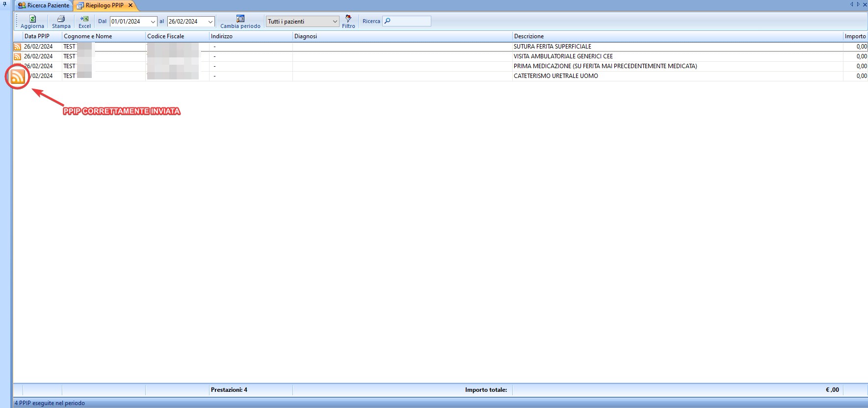Click the Diagnosi column header
The height and width of the screenshot is (408, 868).
point(402,36)
